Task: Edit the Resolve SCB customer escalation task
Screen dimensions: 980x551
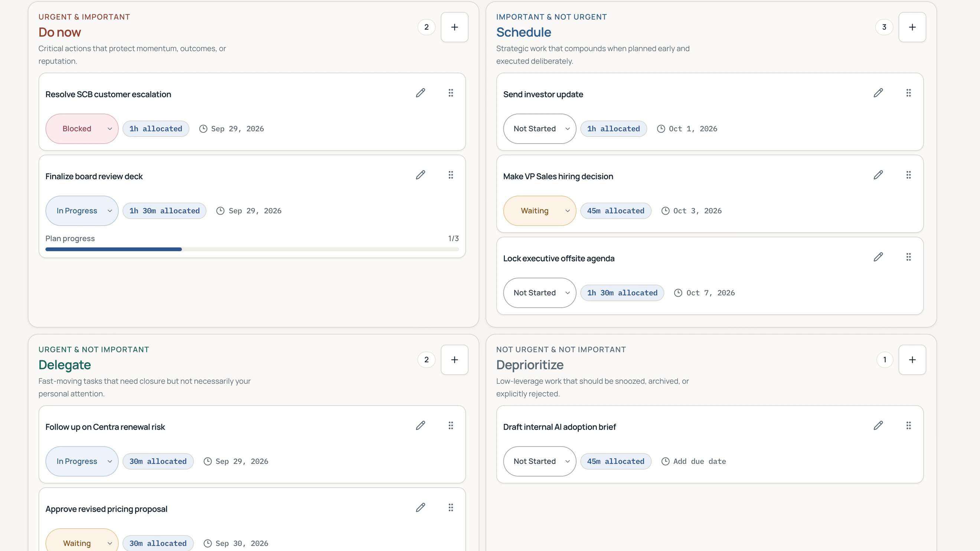Action: [420, 93]
